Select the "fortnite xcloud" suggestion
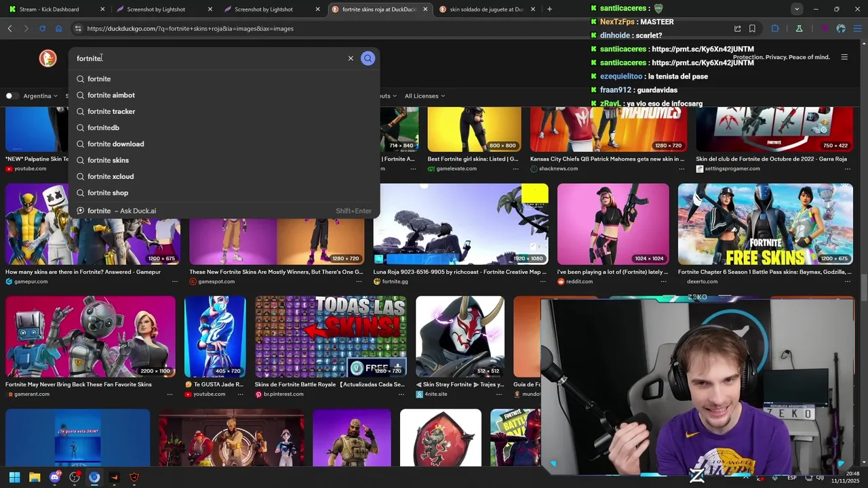Viewport: 868px width, 488px height. point(224,176)
